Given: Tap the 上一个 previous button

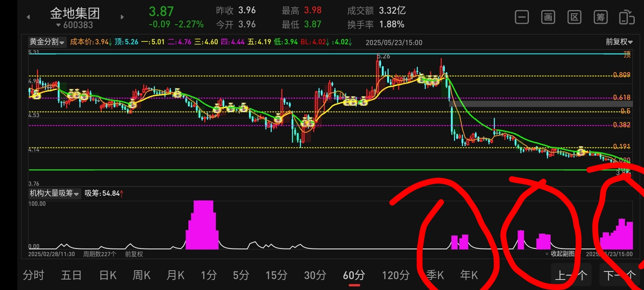Looking at the screenshot, I should coord(571,275).
